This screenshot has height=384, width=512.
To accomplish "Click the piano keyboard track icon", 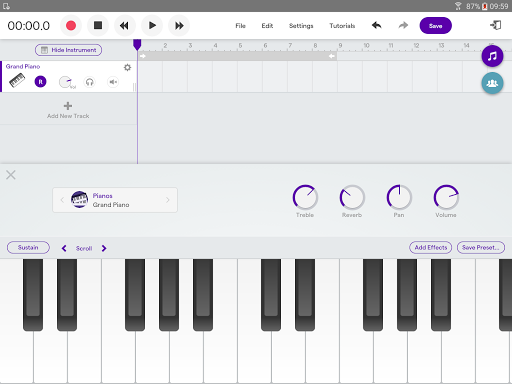I will coord(17,81).
